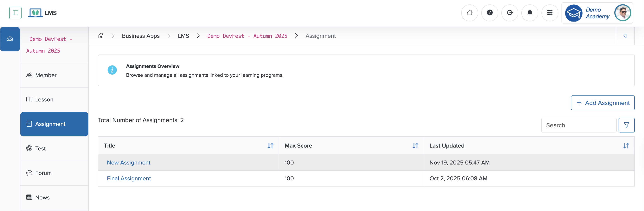Open the apps grid launcher icon
This screenshot has height=211, width=644.
[x=550, y=13]
